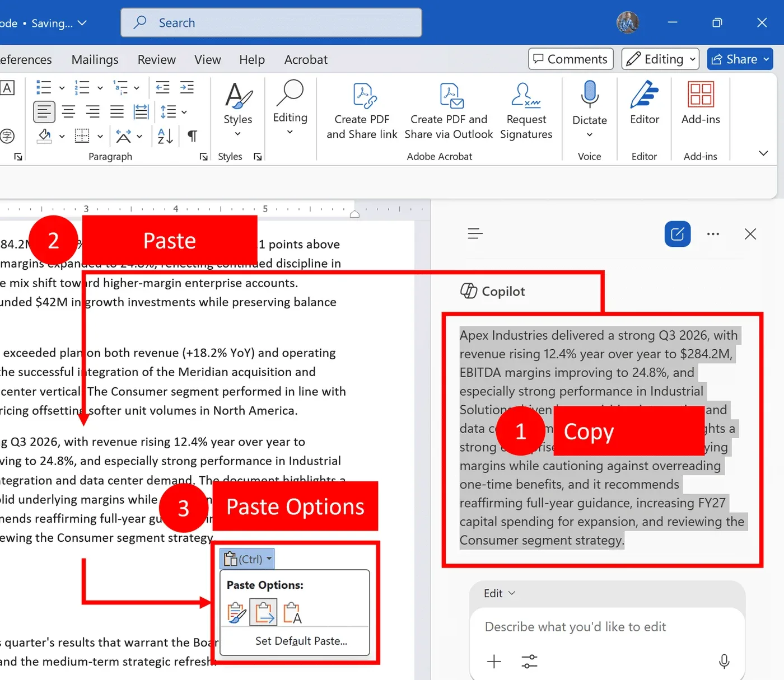Expand the multilevel list dropdown
This screenshot has height=680, width=784.
coord(137,88)
